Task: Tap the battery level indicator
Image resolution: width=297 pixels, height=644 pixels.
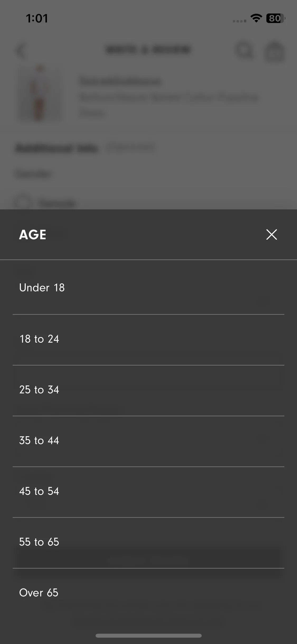Action: click(x=276, y=18)
